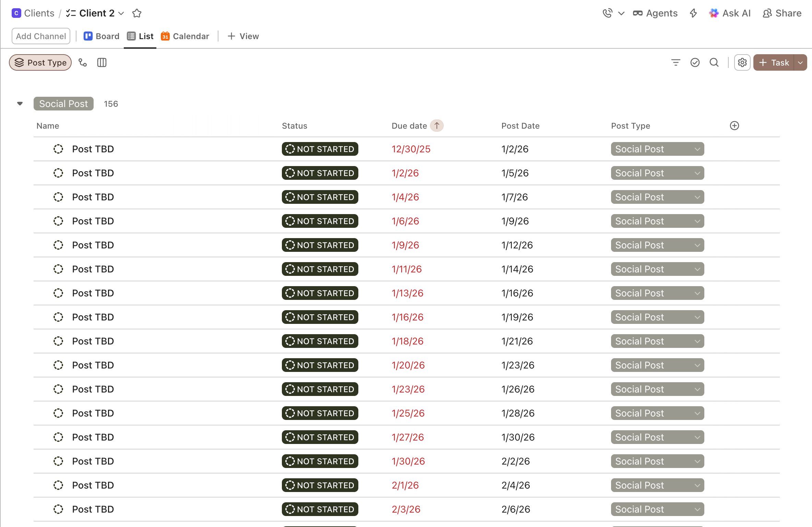This screenshot has height=527, width=812.
Task: Click post date 2/2/26
Action: pos(516,461)
